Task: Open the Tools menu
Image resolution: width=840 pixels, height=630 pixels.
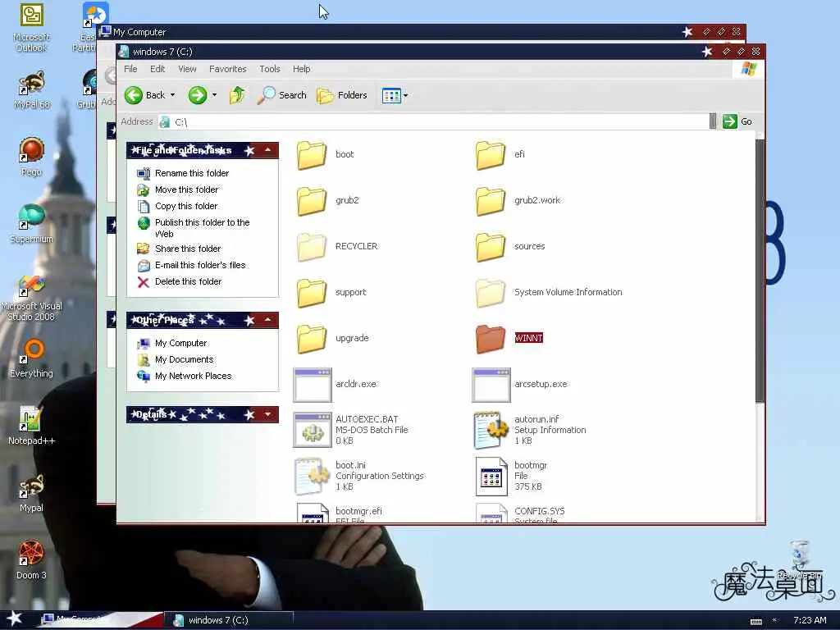Action: click(270, 69)
